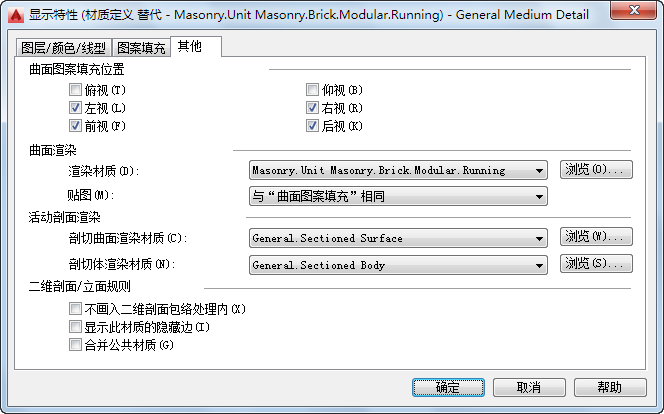Viewport: 664px width, 414px height.
Task: Uncheck the 左视(L) left view checkbox
Action: (x=75, y=108)
